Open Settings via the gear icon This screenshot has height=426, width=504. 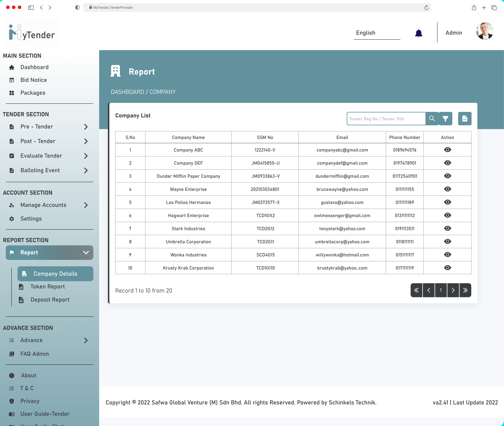[x=12, y=219]
